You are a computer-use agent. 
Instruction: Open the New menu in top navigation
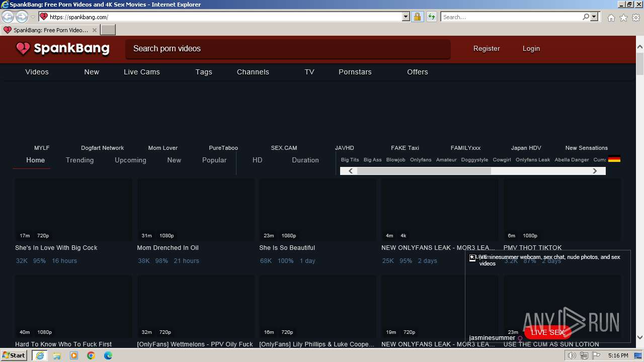tap(92, 72)
